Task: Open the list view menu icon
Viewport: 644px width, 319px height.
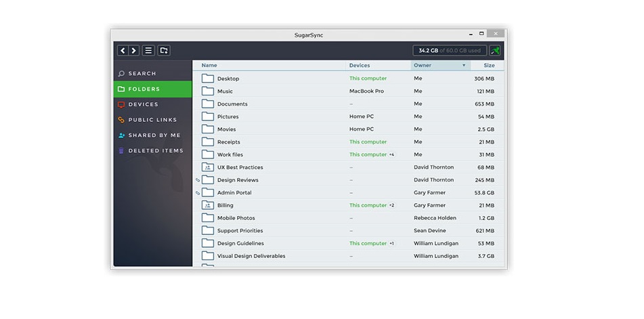Action: [148, 51]
